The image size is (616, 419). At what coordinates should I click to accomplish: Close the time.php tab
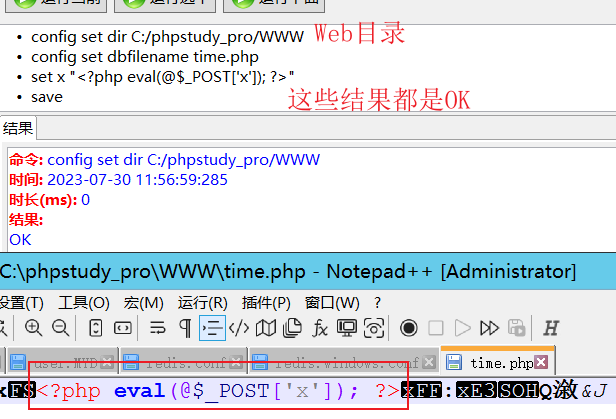point(541,362)
